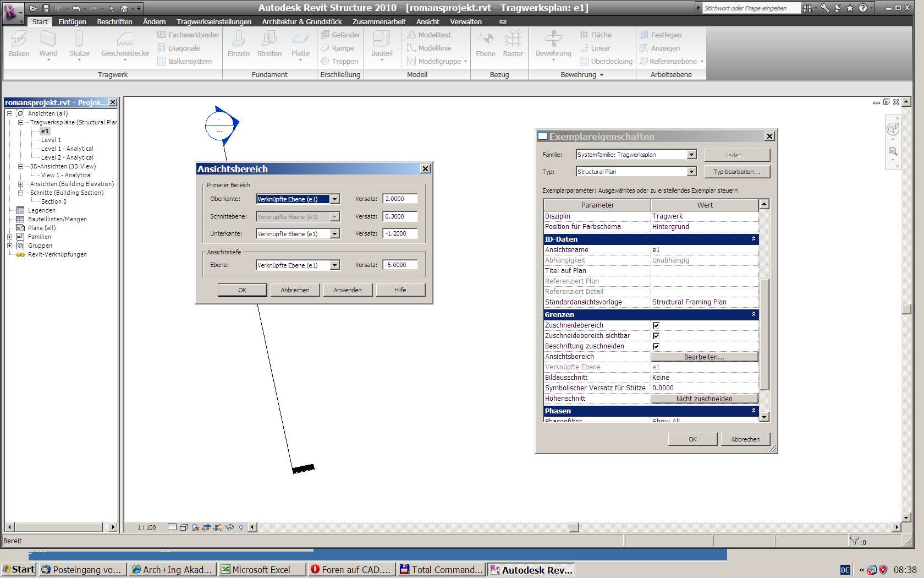Expand the Ansichten (Building Elevation) tree node

[20, 184]
